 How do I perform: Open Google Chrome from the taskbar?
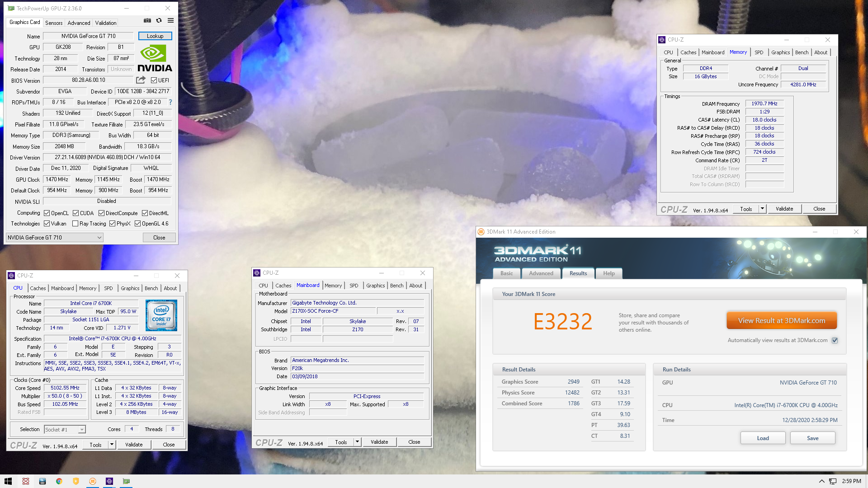(59, 481)
